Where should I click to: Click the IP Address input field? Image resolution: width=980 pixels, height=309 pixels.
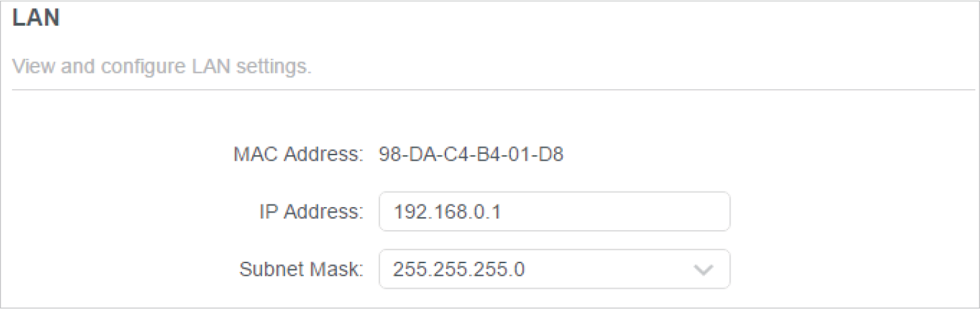click(x=554, y=212)
